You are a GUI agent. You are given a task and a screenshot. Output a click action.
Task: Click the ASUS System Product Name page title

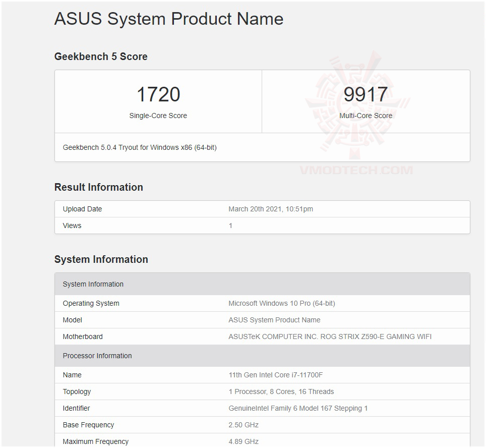tap(169, 19)
